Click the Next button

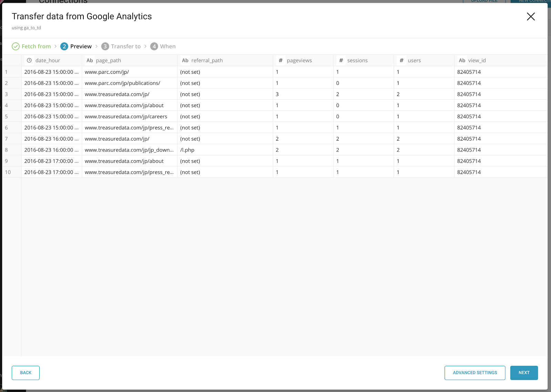point(524,373)
